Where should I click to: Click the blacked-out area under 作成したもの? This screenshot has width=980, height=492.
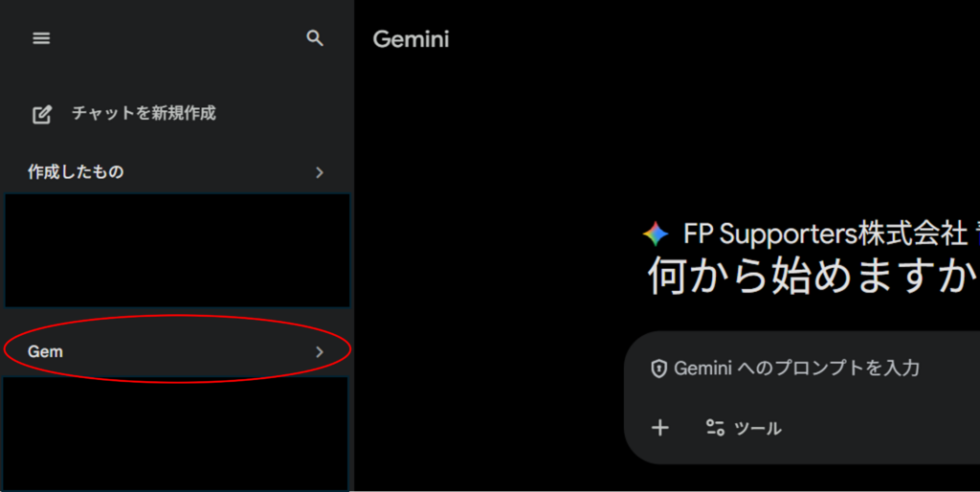[x=178, y=250]
